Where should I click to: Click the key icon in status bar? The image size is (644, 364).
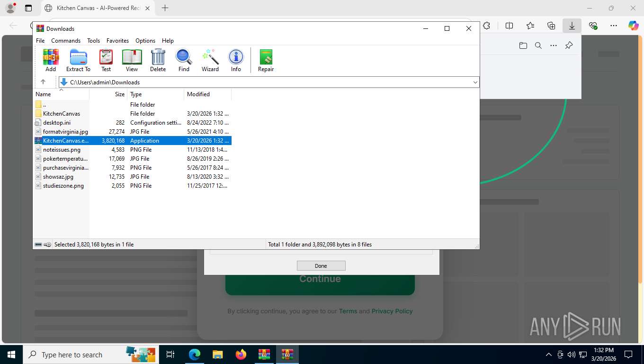click(47, 245)
